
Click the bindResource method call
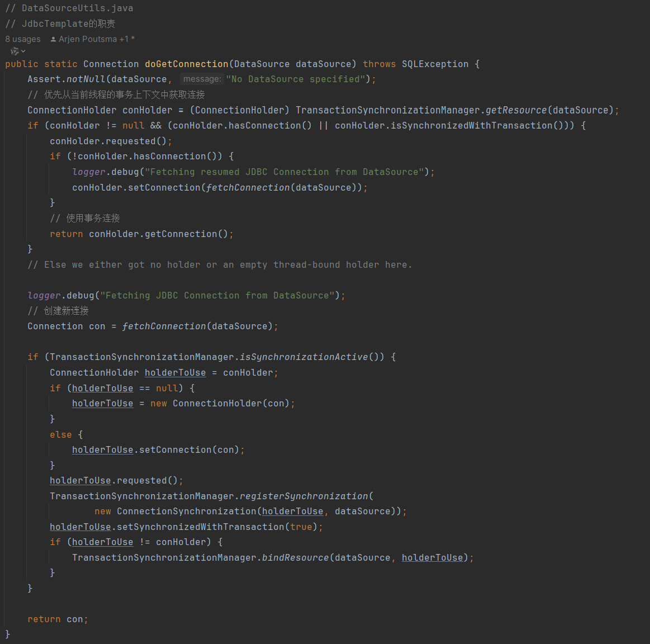(x=295, y=558)
